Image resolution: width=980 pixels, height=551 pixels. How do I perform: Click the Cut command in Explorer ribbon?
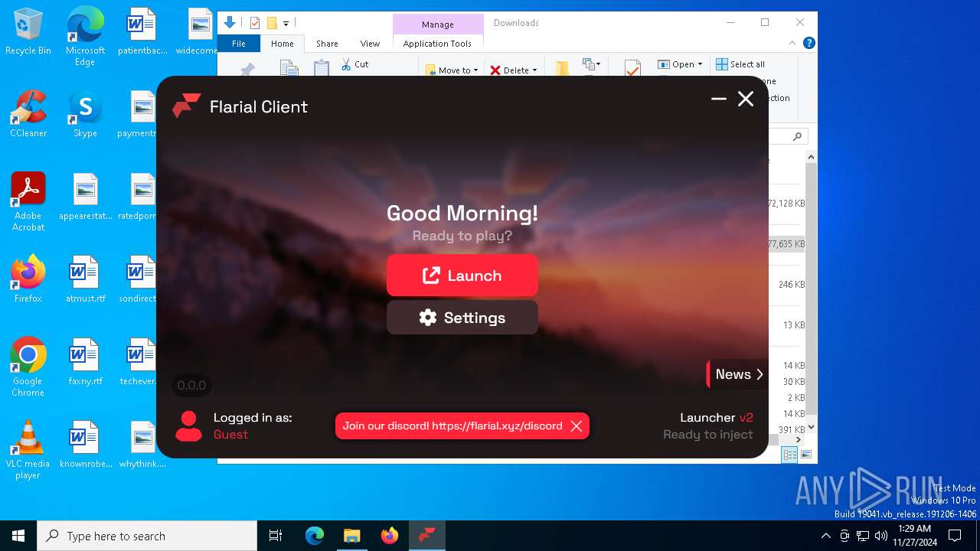[x=354, y=64]
